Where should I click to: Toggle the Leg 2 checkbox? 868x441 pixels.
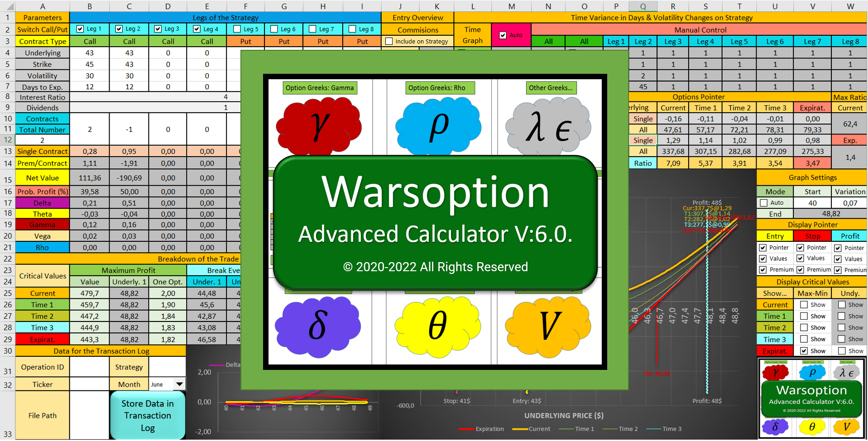[119, 29]
